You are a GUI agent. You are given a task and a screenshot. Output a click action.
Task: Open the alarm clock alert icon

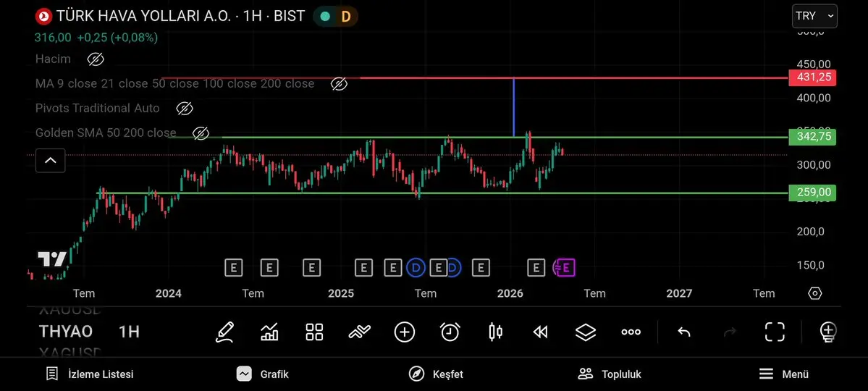[450, 332]
